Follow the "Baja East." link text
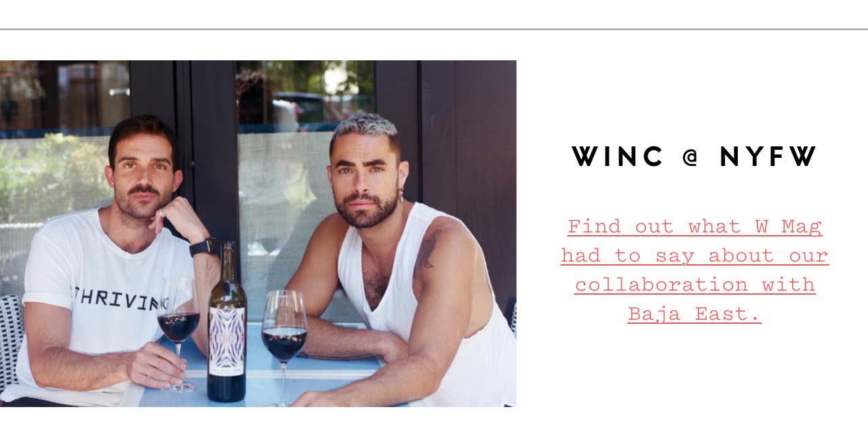The width and height of the screenshot is (868, 439). coord(694,314)
